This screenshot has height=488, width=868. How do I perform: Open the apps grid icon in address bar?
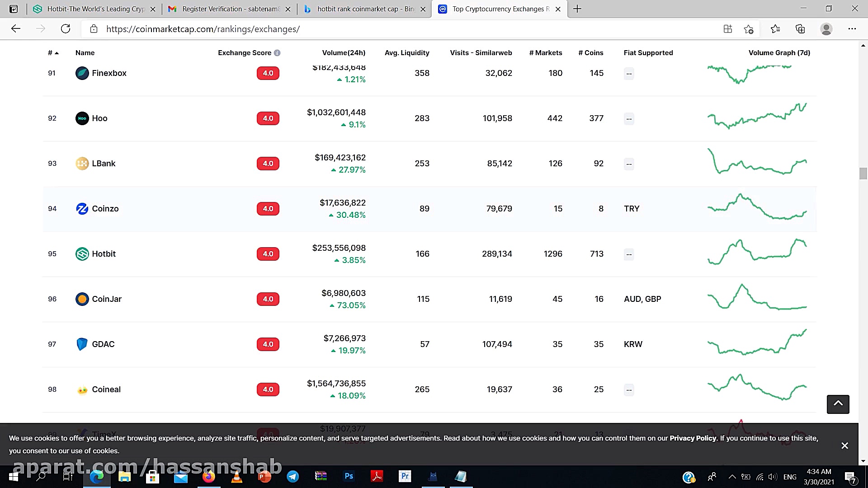point(728,29)
